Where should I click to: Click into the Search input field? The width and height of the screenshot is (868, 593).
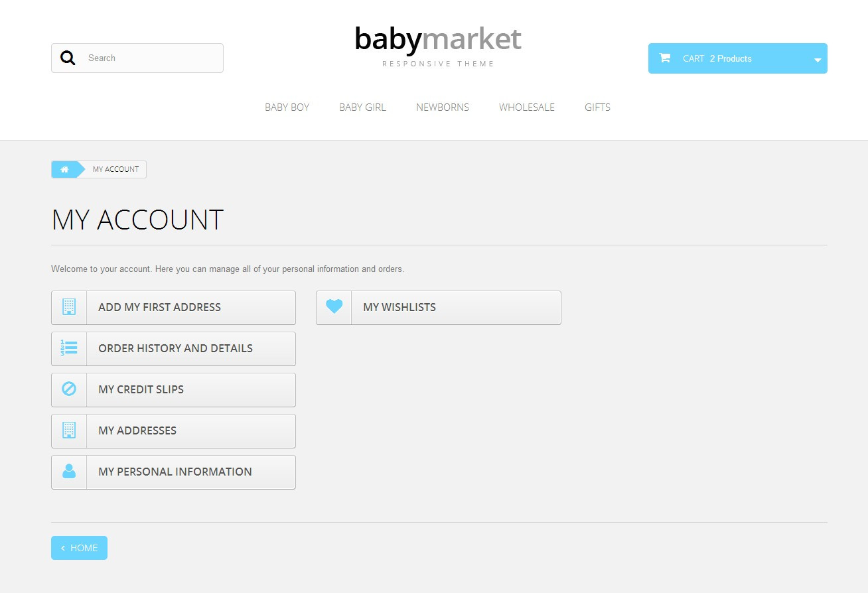(151, 58)
